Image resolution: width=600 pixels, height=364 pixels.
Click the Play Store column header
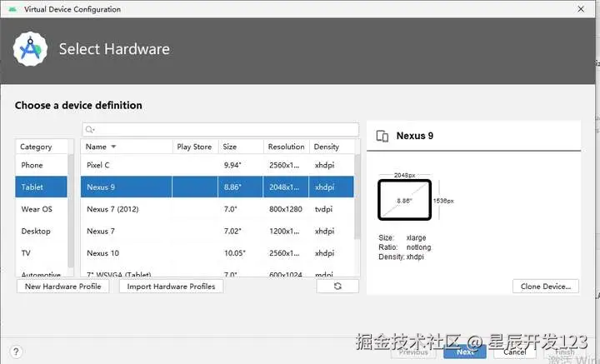pos(195,147)
